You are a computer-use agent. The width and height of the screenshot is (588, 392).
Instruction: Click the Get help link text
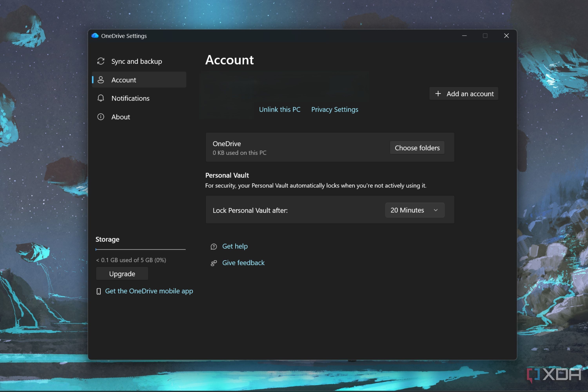coord(235,246)
